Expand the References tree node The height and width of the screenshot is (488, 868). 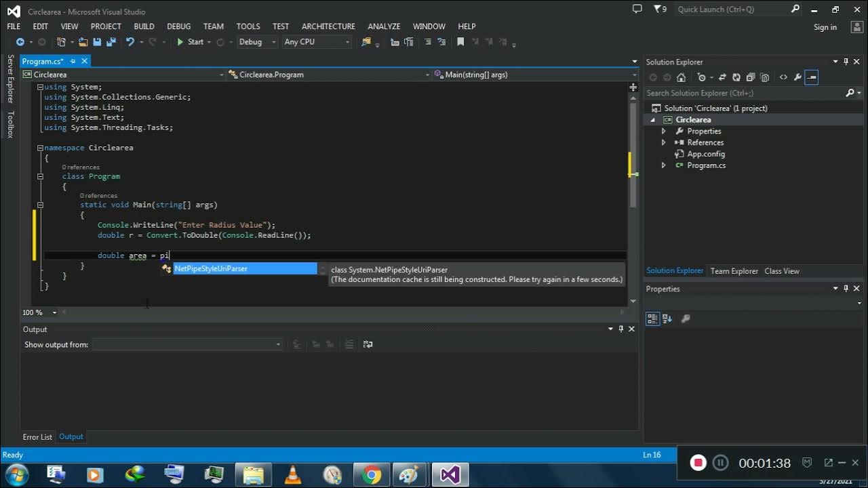[664, 143]
